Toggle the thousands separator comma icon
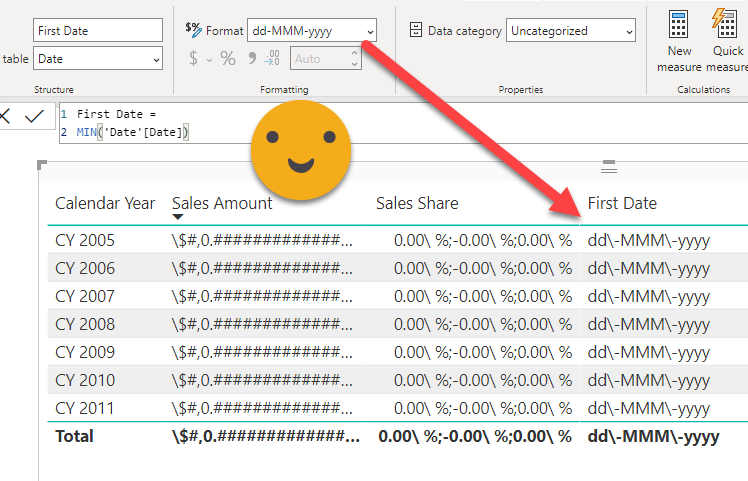The image size is (748, 481). click(x=253, y=59)
